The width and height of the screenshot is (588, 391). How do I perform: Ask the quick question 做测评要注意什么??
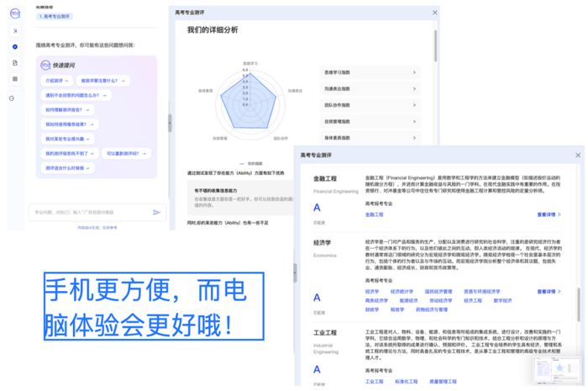click(x=103, y=81)
